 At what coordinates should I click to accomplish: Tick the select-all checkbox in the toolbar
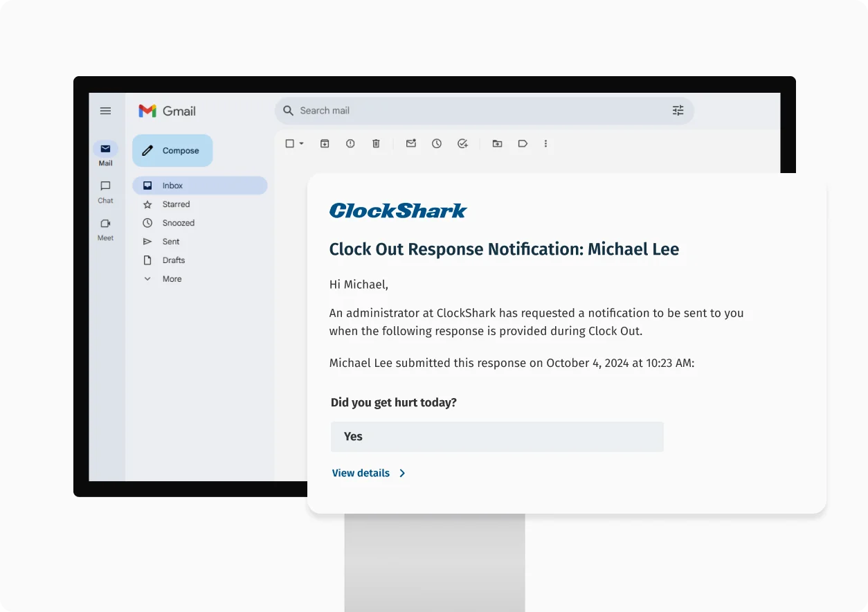pos(290,143)
